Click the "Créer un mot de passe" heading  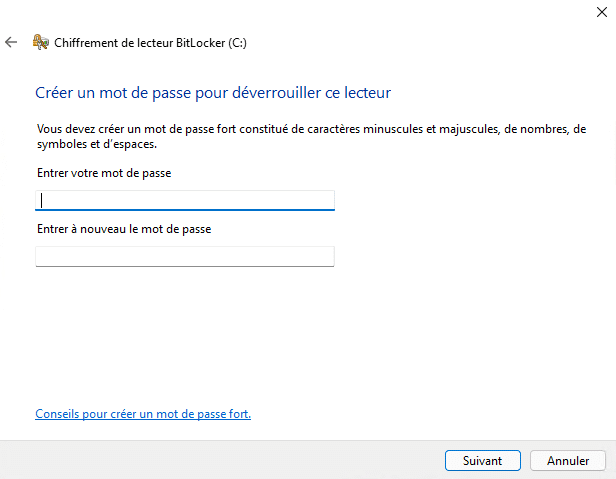pos(212,93)
